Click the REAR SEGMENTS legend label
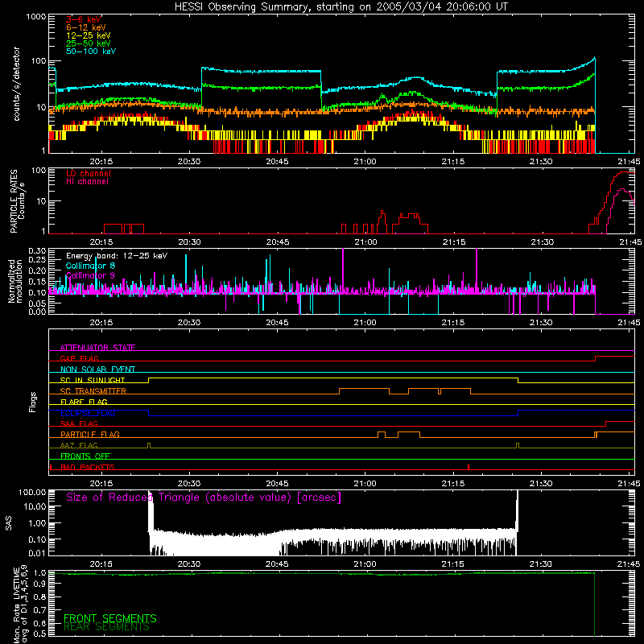644x644 pixels. pyautogui.click(x=106, y=627)
